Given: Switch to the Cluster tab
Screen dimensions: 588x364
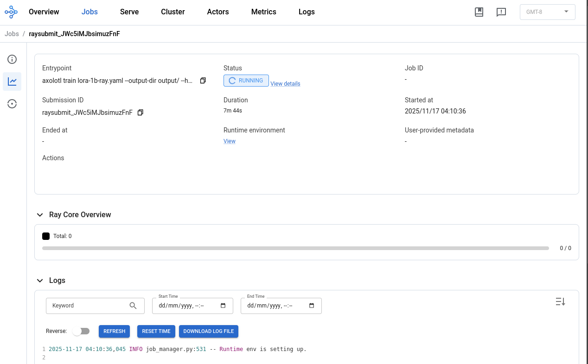Looking at the screenshot, I should pyautogui.click(x=173, y=12).
